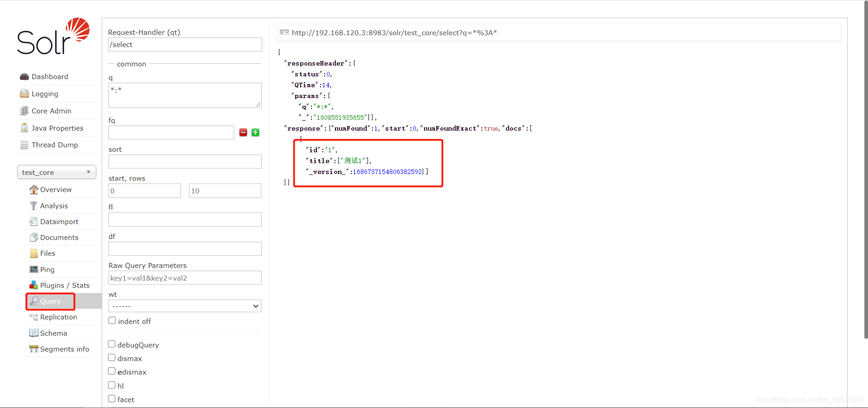Click the Dashboard gauge icon
The image size is (868, 408).
click(x=24, y=77)
